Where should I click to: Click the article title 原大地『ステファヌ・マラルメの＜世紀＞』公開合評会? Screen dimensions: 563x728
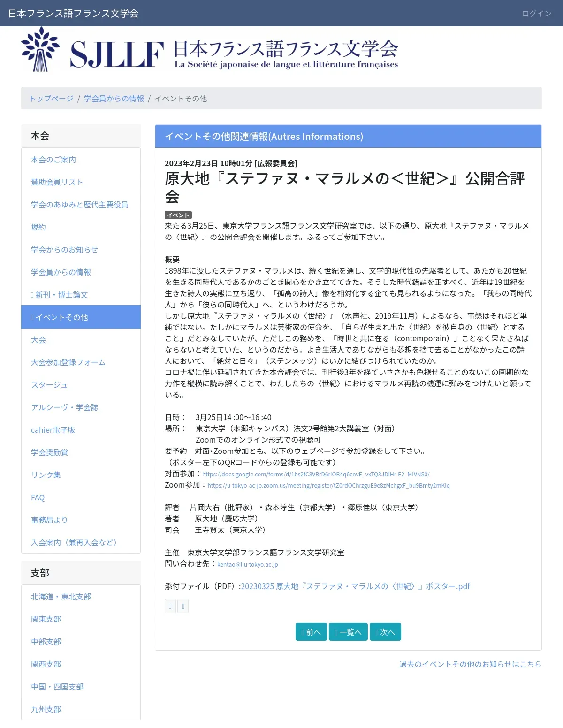coord(345,187)
